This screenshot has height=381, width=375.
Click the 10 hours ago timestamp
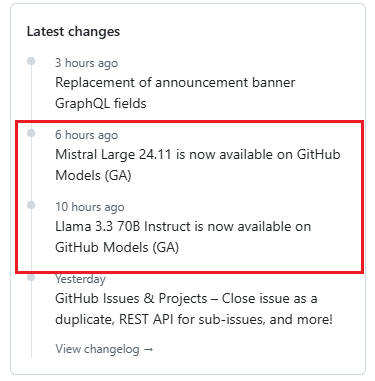coord(90,207)
